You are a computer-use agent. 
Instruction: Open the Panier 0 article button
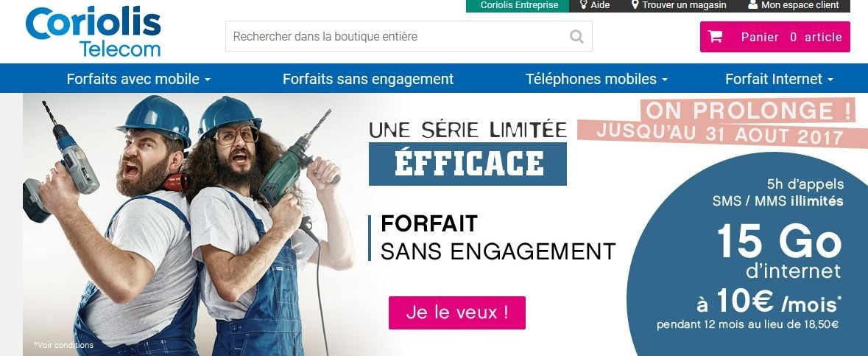(x=775, y=37)
